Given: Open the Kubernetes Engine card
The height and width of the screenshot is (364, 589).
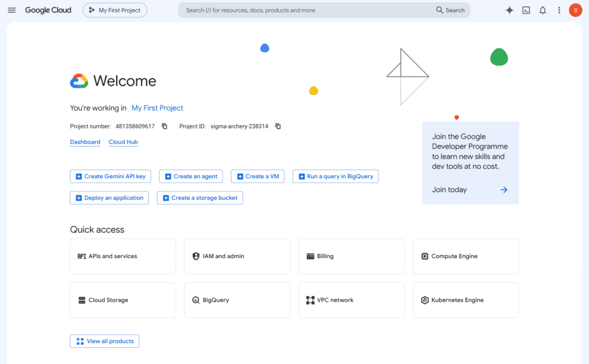Looking at the screenshot, I should coord(466,300).
